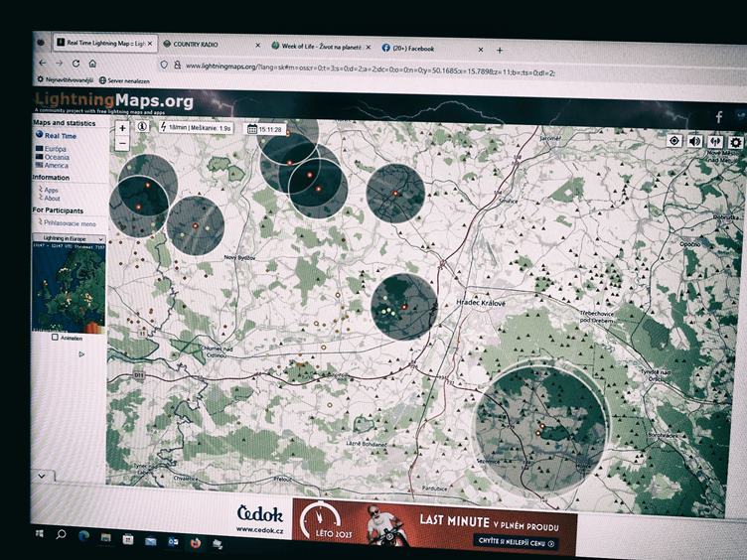This screenshot has height=560, width=747.
Task: Reload the lightning map page
Action: (x=75, y=63)
